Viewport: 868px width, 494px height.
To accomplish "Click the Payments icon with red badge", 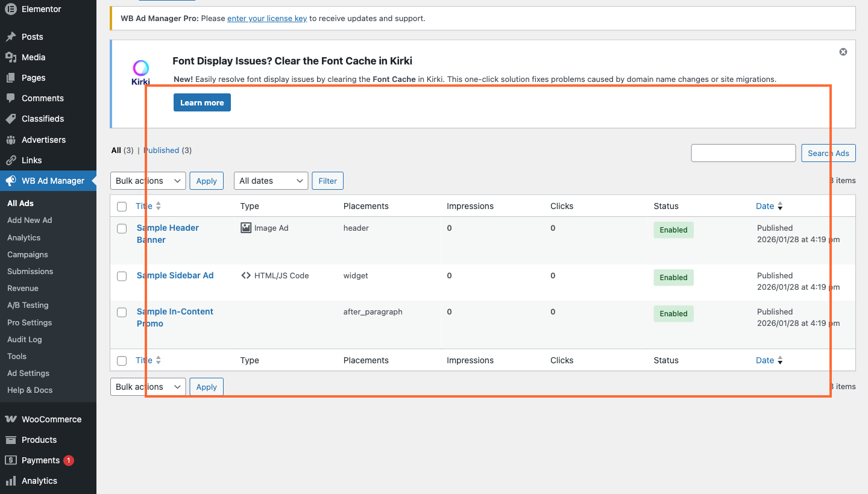I will point(10,460).
